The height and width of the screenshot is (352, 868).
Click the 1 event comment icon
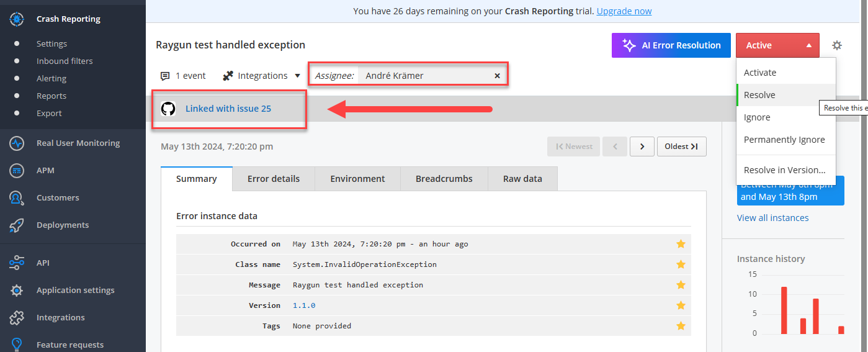[165, 76]
